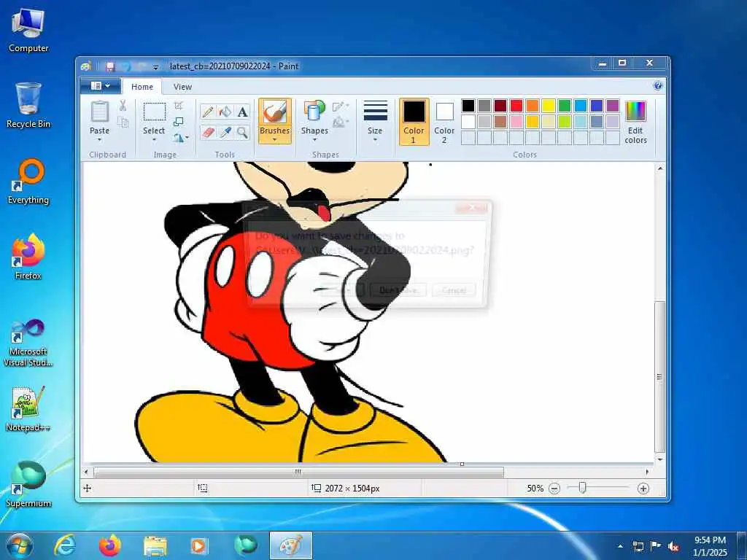Click the zoom out minus button
The width and height of the screenshot is (747, 560).
(x=554, y=489)
